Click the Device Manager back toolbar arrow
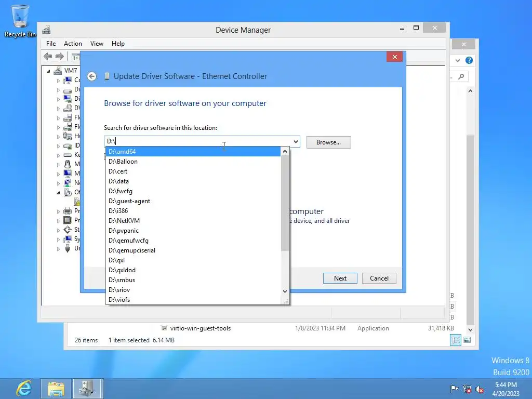This screenshot has height=399, width=532. (x=48, y=56)
